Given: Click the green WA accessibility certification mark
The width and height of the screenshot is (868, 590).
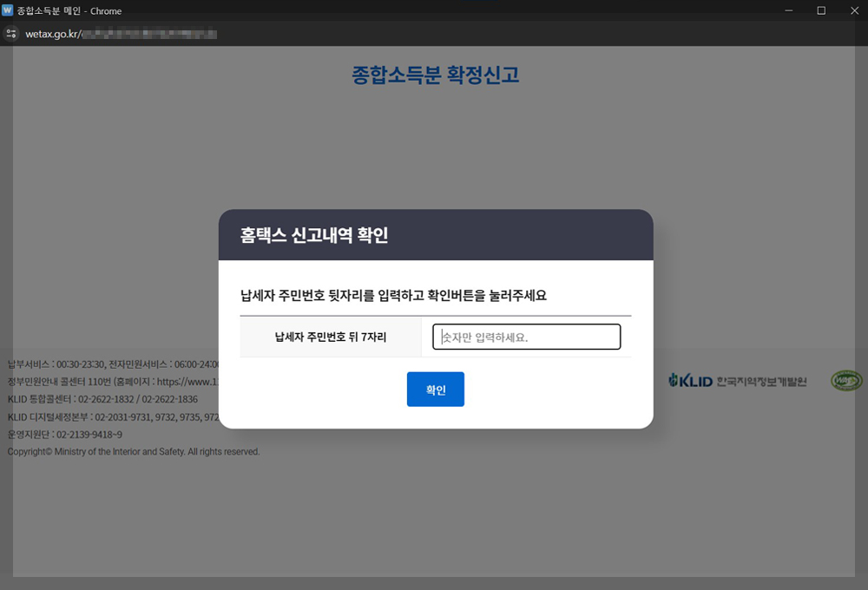Looking at the screenshot, I should pos(846,380).
